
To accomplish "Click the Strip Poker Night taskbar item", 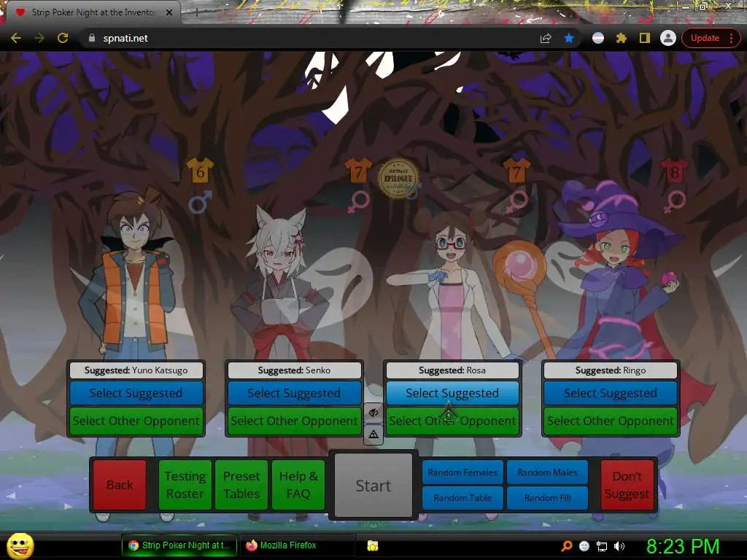I will (179, 545).
